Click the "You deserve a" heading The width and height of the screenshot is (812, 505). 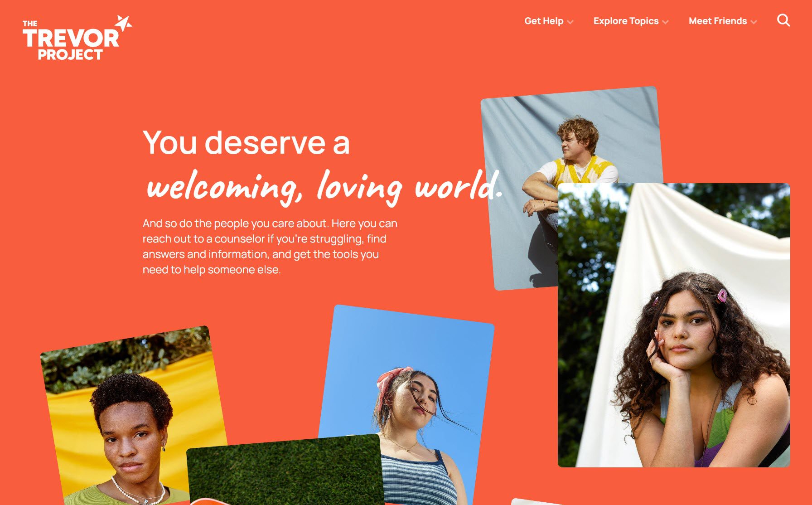[246, 142]
